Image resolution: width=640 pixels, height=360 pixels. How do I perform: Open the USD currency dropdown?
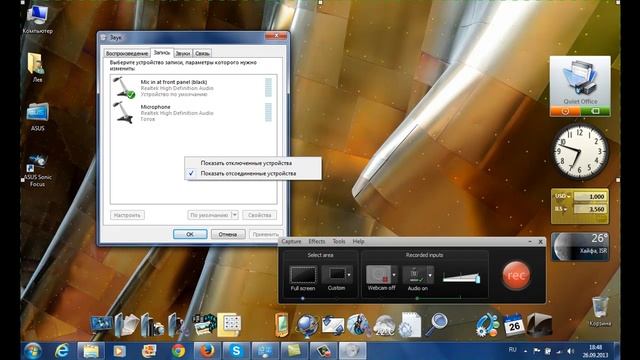[x=562, y=196]
